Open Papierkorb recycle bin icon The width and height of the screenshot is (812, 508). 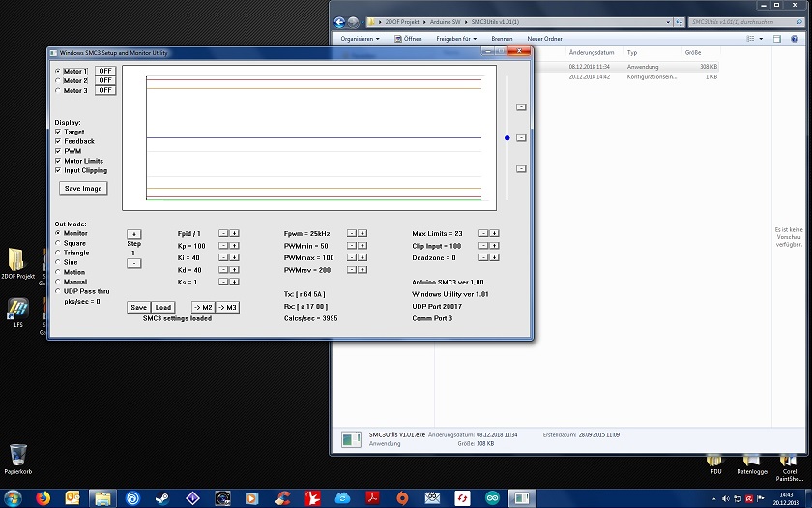pos(18,460)
